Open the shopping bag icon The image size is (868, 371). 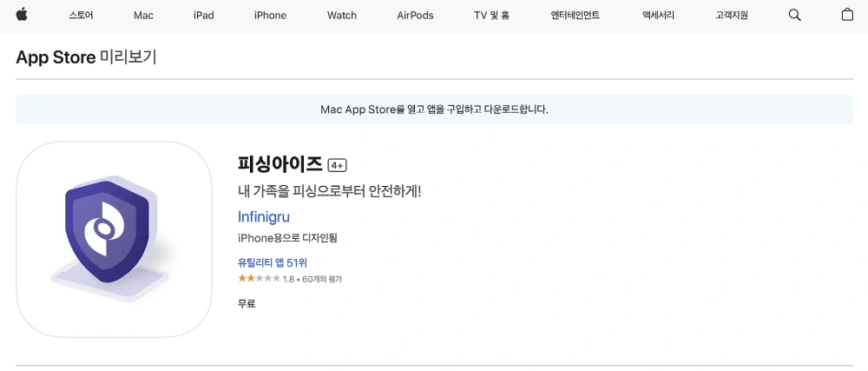(x=847, y=15)
